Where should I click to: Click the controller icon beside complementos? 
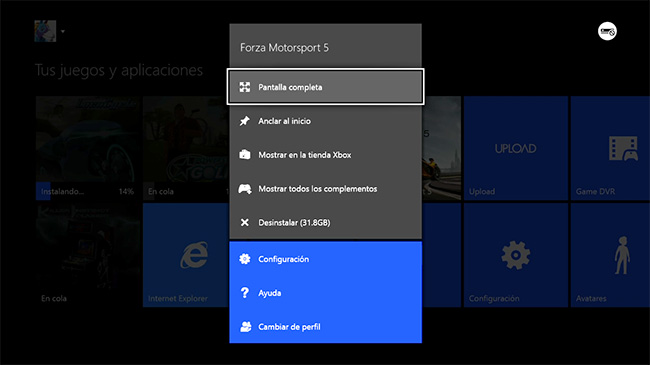pyautogui.click(x=245, y=189)
